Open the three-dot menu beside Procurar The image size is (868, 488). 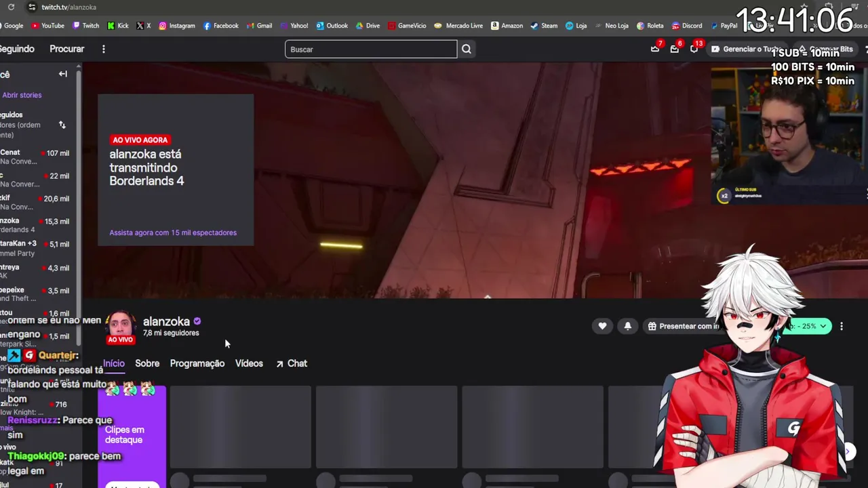click(104, 49)
